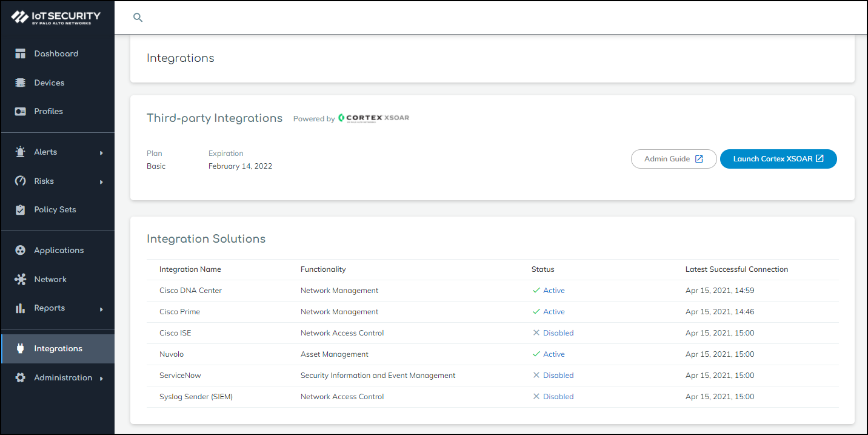Open Dashboard from the sidebar icon

(21, 54)
